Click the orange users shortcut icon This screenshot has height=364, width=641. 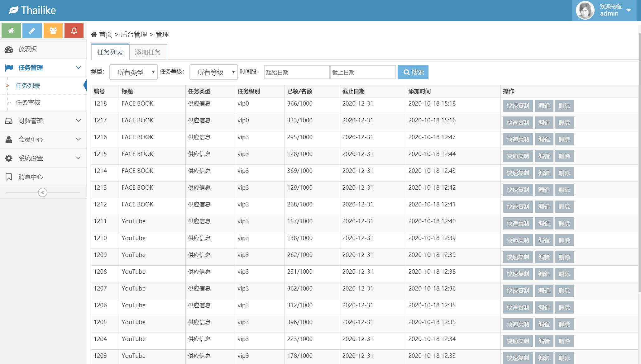click(x=53, y=31)
